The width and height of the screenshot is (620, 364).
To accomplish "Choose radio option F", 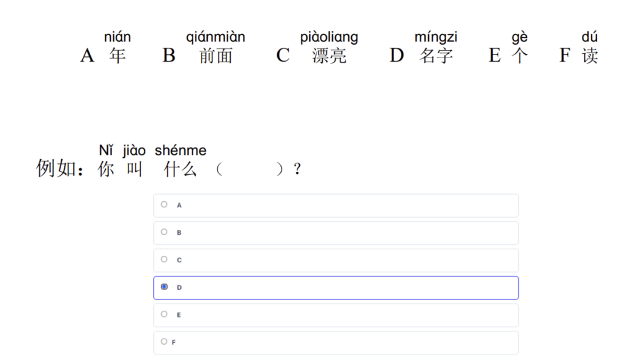I will pos(164,342).
